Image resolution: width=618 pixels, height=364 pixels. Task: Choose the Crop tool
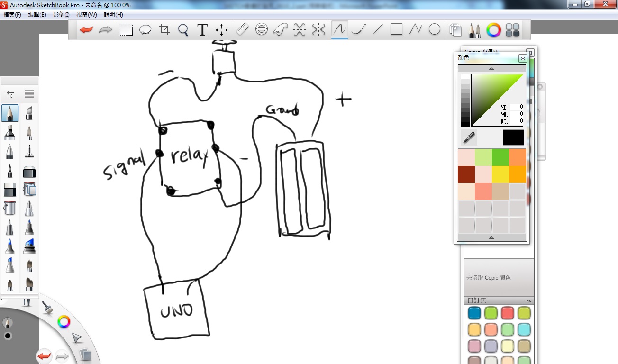click(x=164, y=30)
